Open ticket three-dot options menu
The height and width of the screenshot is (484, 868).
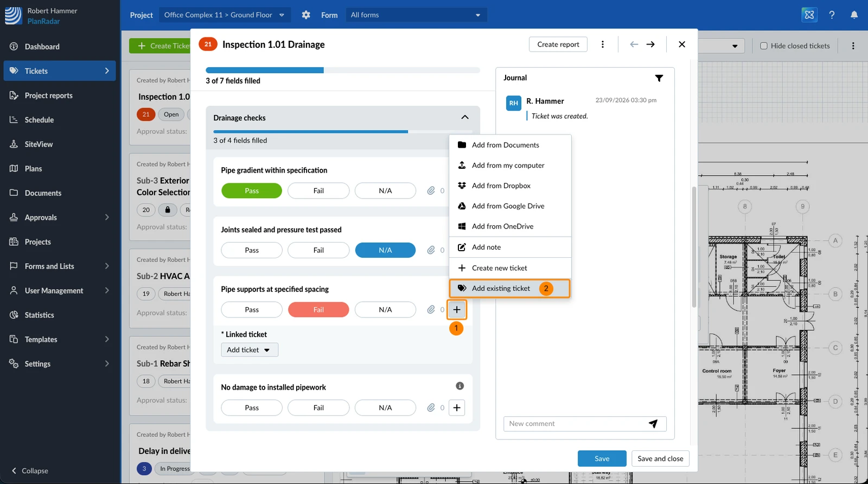[x=603, y=44]
